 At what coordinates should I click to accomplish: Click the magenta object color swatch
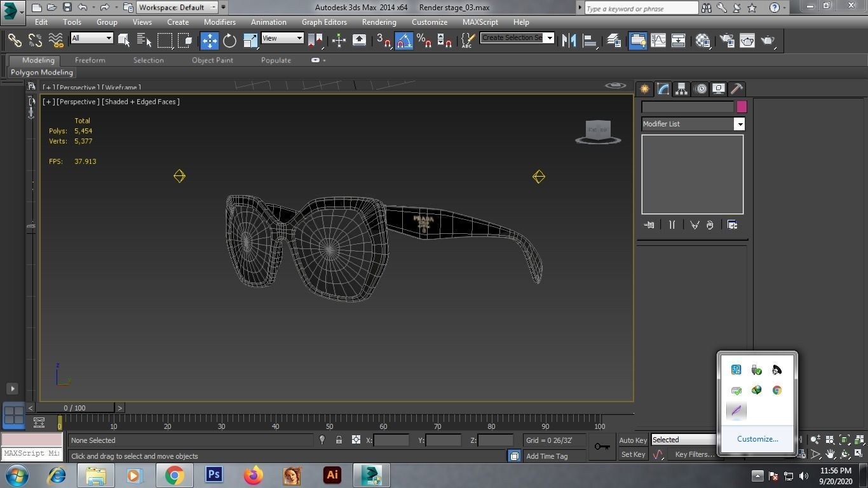click(742, 107)
